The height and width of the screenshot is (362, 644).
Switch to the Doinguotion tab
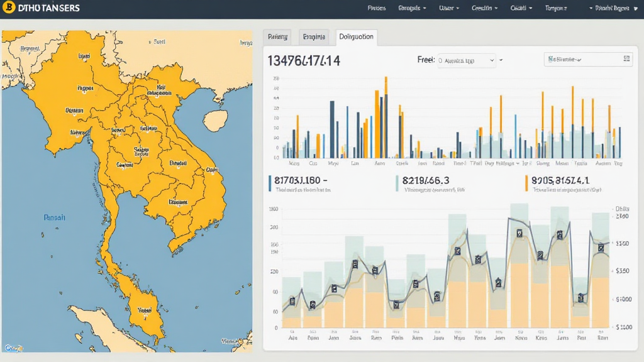pos(356,37)
